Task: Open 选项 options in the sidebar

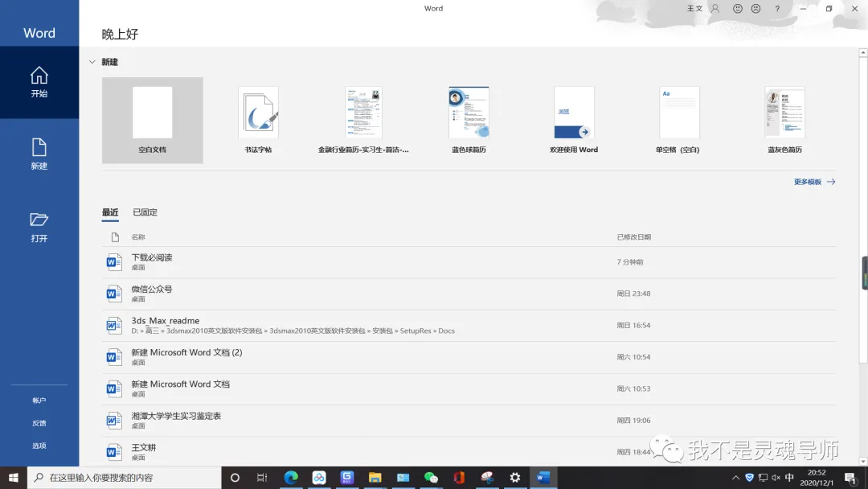Action: pyautogui.click(x=39, y=446)
